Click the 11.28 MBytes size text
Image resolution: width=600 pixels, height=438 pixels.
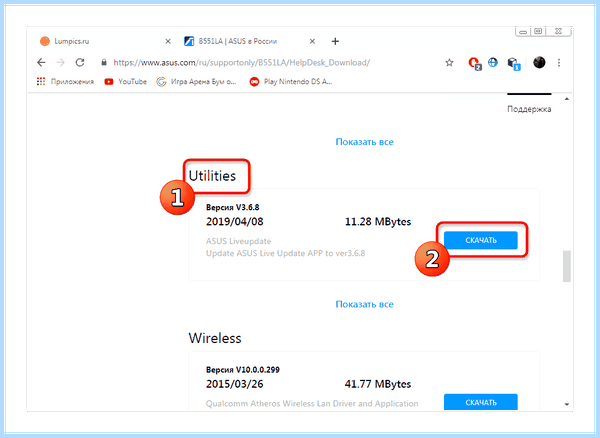(x=378, y=221)
